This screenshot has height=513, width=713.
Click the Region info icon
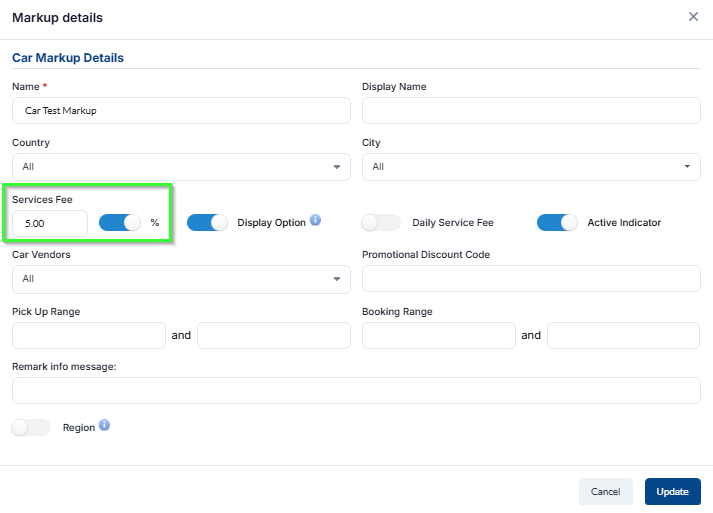[104, 425]
